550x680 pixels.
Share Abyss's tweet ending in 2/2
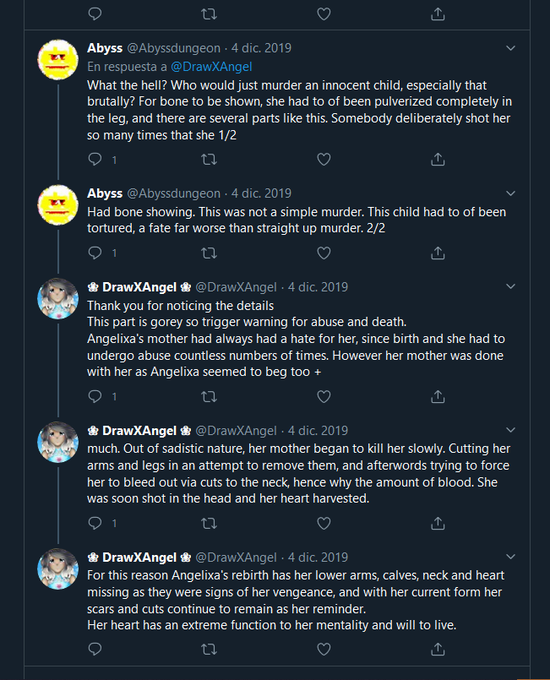coord(438,253)
